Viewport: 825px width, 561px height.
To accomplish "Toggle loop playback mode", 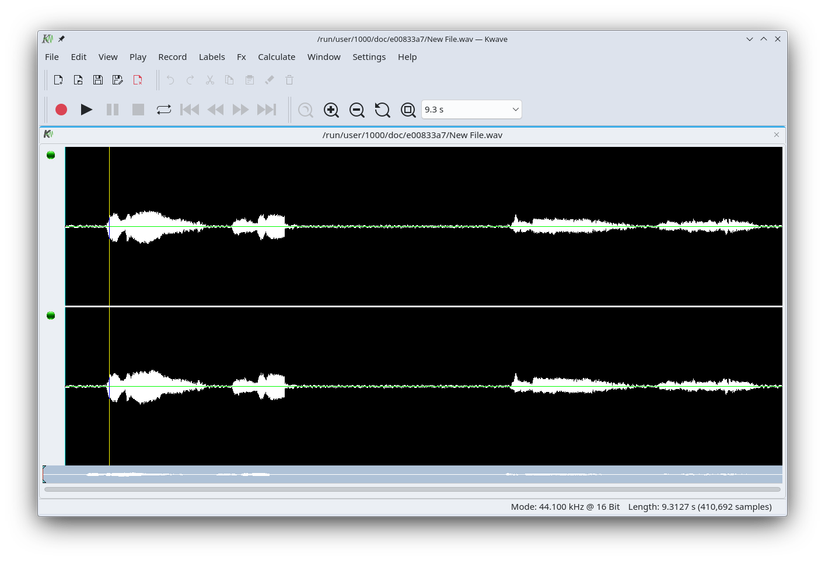I will tap(164, 109).
